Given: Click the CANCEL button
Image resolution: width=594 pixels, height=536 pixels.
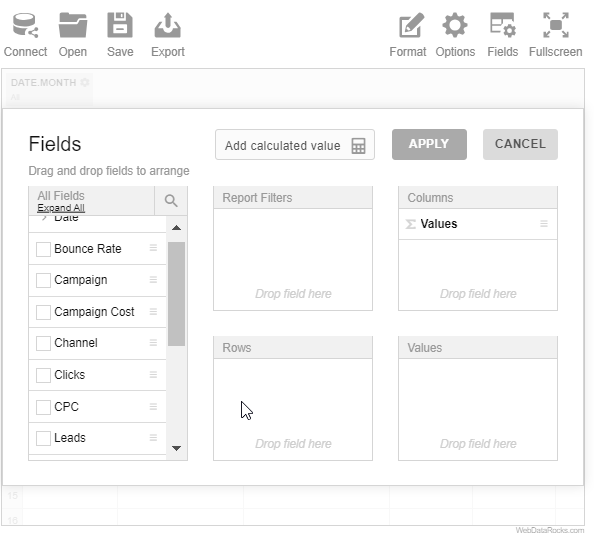Looking at the screenshot, I should (520, 144).
